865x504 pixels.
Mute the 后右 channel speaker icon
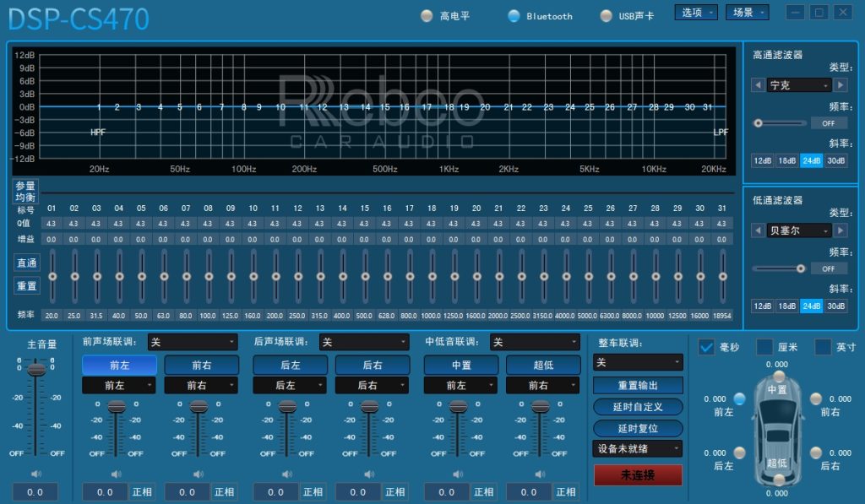(370, 474)
